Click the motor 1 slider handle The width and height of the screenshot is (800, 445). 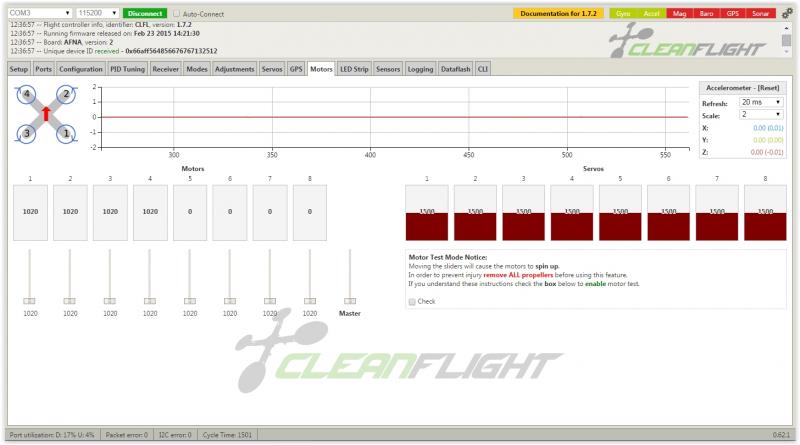(x=30, y=301)
